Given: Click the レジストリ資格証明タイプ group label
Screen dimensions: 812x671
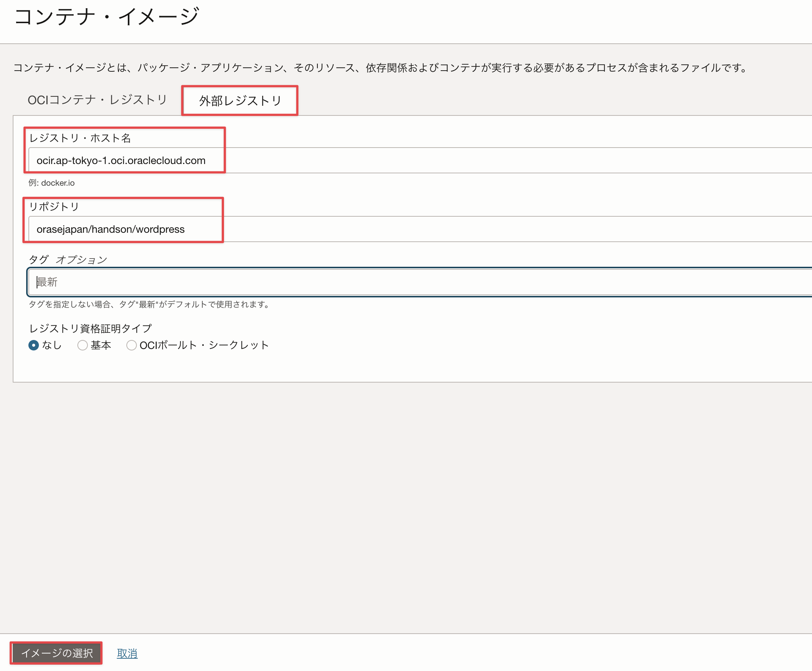Looking at the screenshot, I should (x=90, y=328).
